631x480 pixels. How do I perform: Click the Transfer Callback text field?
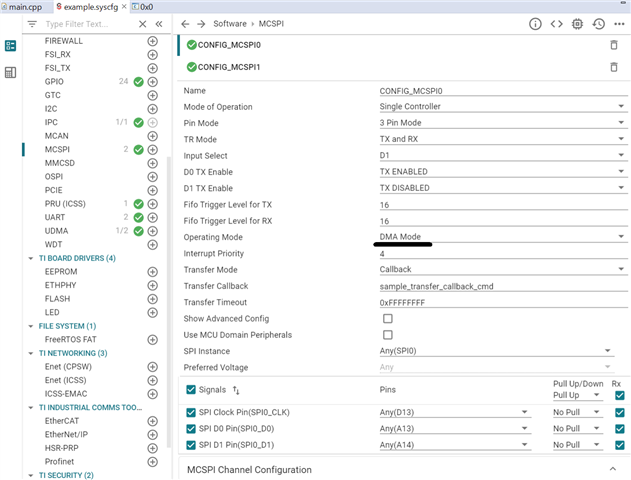pyautogui.click(x=495, y=285)
